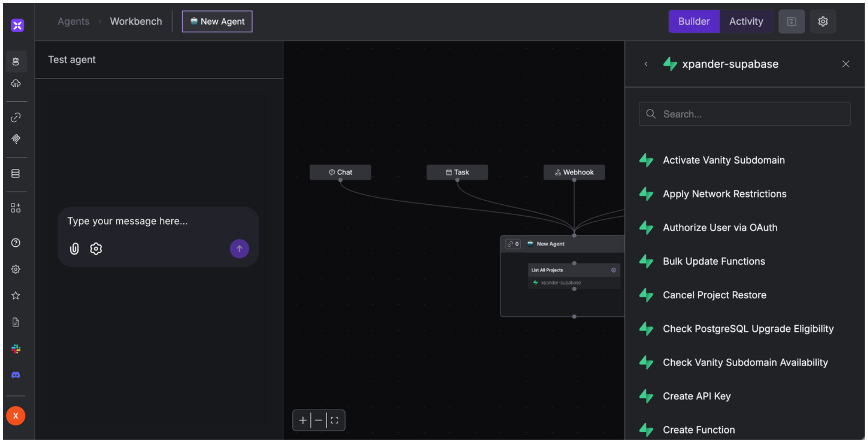Focus the operations Search field
The height and width of the screenshot is (443, 868).
(745, 114)
